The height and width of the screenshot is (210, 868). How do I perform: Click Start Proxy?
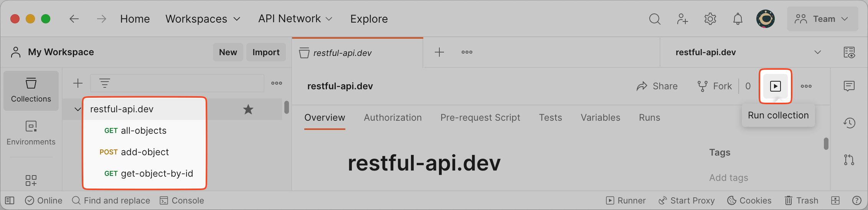point(686,200)
